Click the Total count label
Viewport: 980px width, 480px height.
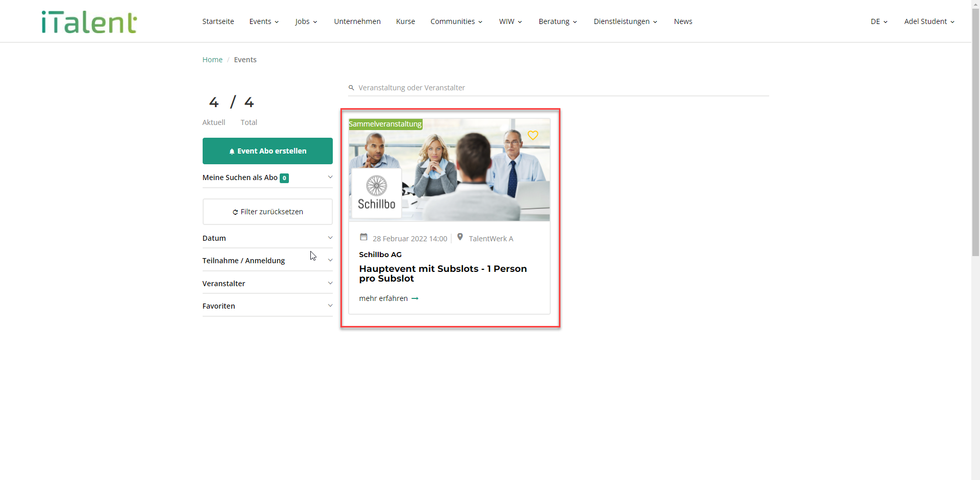pyautogui.click(x=249, y=122)
